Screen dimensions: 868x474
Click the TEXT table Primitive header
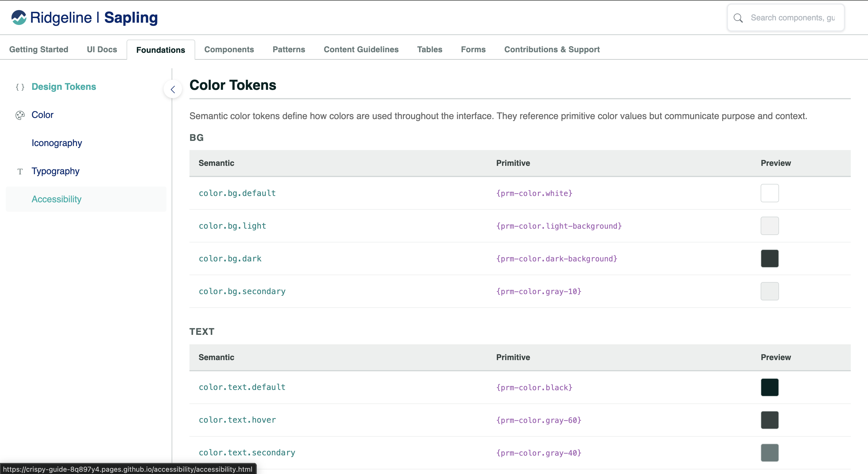click(513, 358)
